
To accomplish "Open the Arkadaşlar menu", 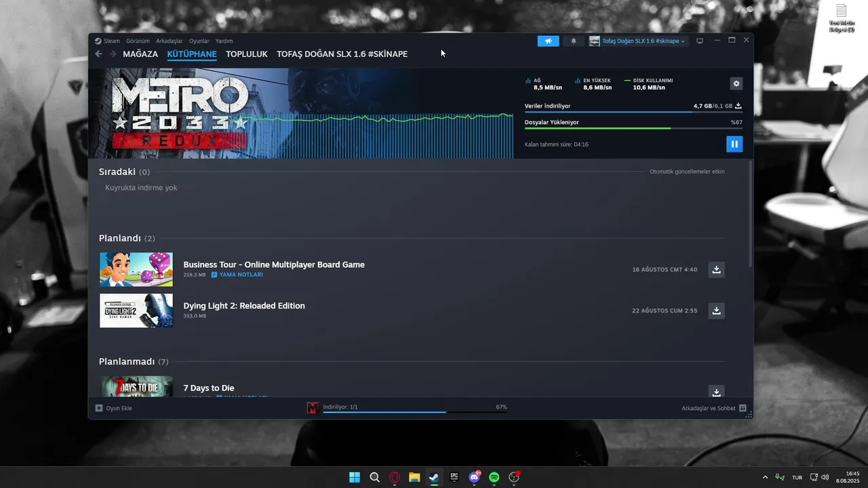I will [x=170, y=41].
